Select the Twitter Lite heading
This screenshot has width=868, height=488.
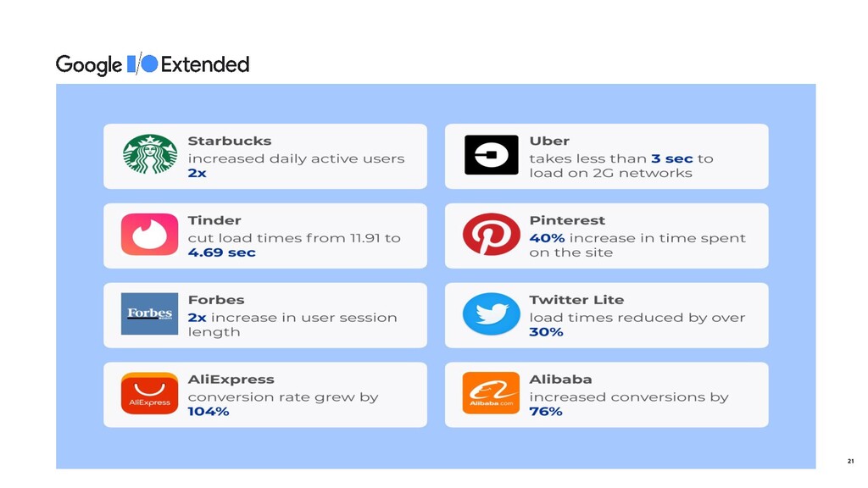tap(576, 300)
